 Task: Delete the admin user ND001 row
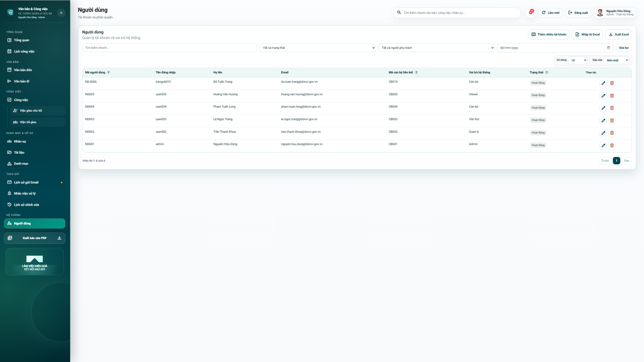click(612, 146)
